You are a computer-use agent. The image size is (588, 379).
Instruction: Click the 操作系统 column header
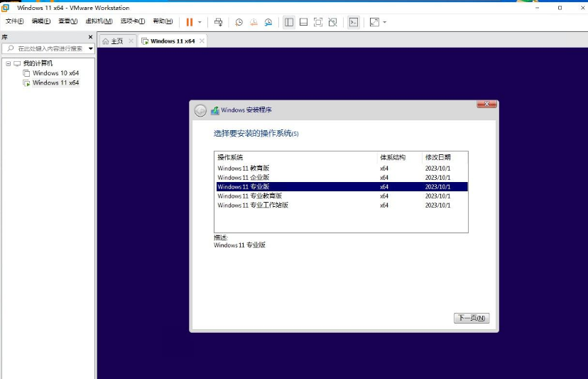pos(295,157)
